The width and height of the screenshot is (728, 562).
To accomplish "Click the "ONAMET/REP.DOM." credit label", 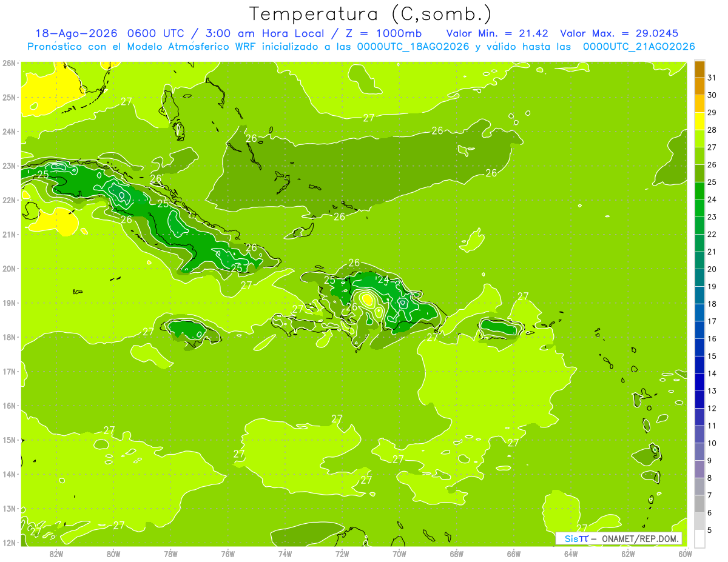I will click(639, 538).
